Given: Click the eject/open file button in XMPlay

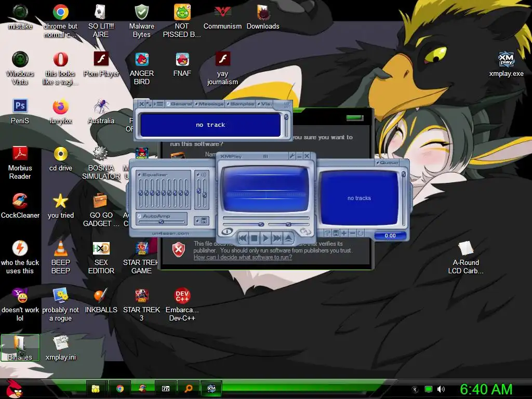Looking at the screenshot, I should (x=288, y=238).
